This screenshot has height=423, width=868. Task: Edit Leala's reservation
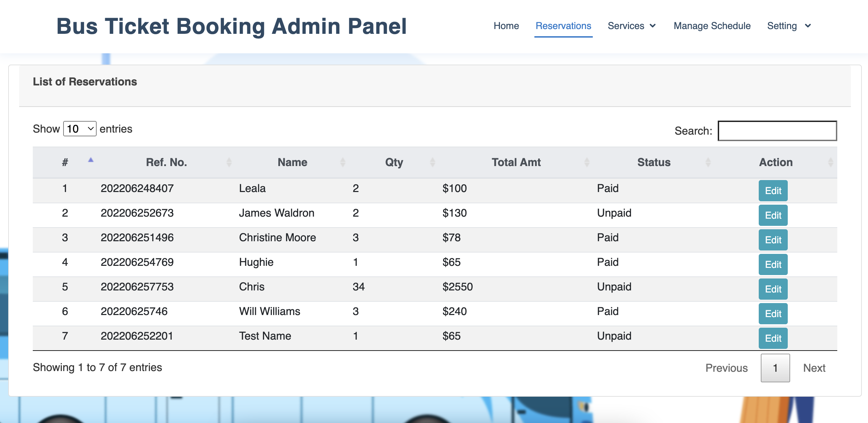click(x=773, y=191)
